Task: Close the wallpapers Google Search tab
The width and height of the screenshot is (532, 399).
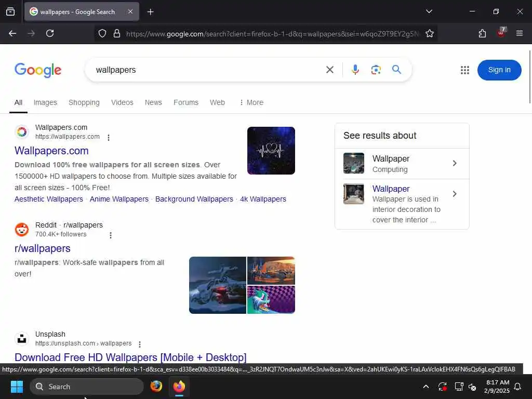Action: click(x=130, y=11)
